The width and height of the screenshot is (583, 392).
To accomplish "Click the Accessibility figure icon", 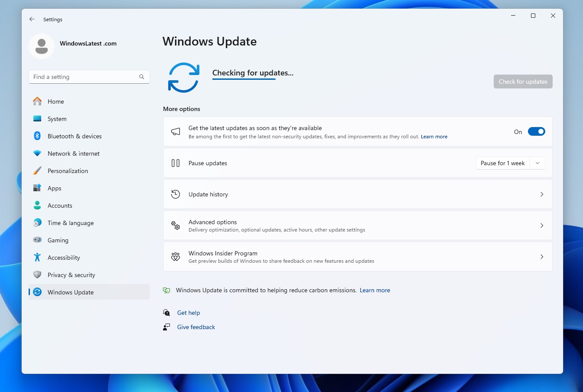I will (37, 258).
